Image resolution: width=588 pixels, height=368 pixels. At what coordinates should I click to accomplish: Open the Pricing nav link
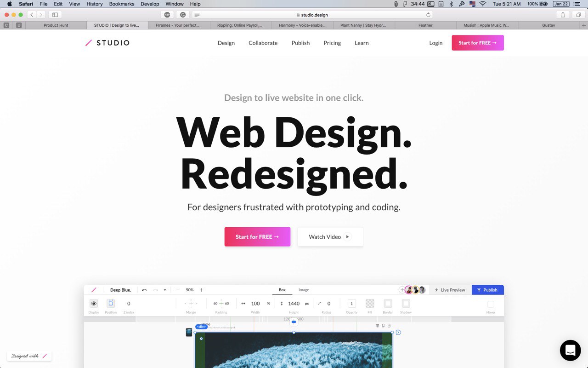pos(332,43)
